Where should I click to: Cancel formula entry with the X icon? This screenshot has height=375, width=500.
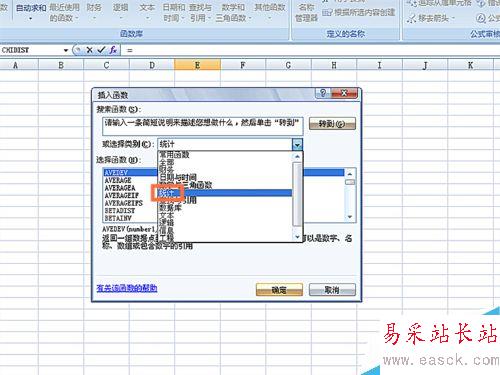(x=89, y=50)
